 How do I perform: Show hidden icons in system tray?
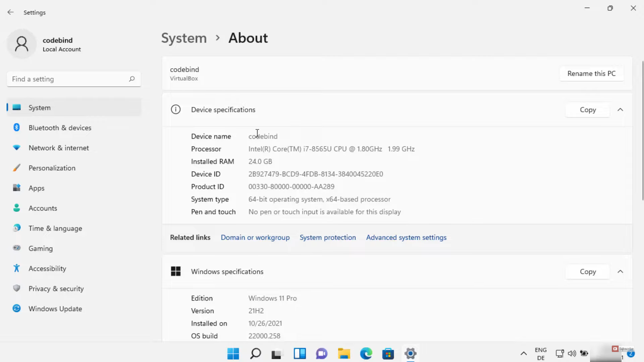tap(523, 353)
